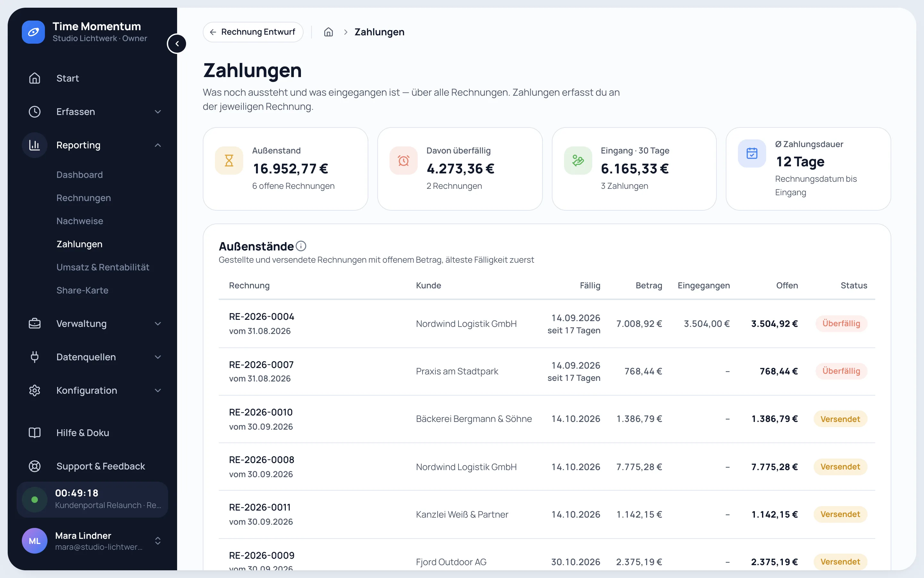Open Dashboard in Reporting submenu
The height and width of the screenshot is (578, 924).
80,175
